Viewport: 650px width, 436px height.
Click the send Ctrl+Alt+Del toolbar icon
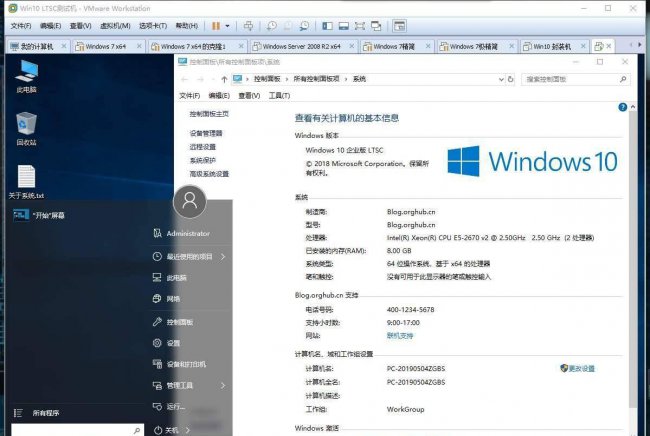click(248, 26)
